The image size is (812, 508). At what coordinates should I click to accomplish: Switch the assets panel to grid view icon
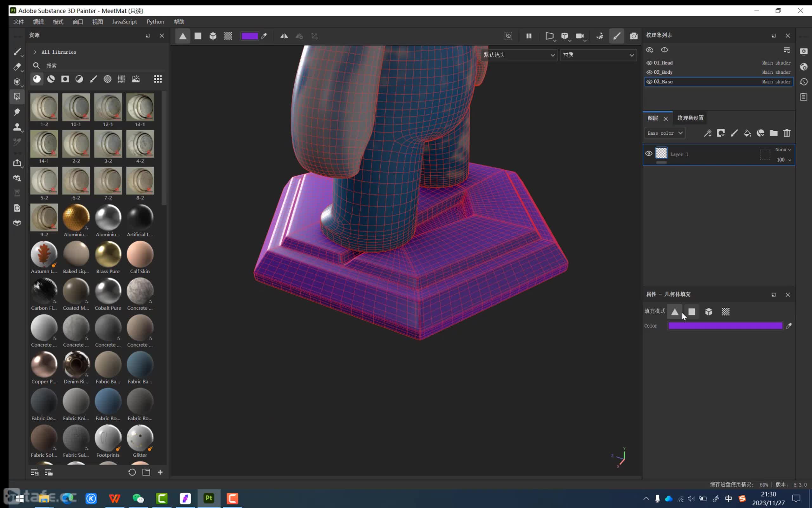[158, 79]
